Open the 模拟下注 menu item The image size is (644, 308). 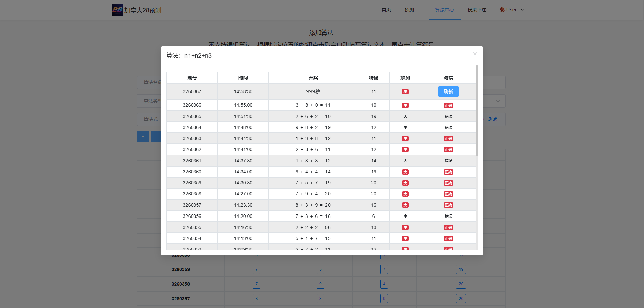477,10
